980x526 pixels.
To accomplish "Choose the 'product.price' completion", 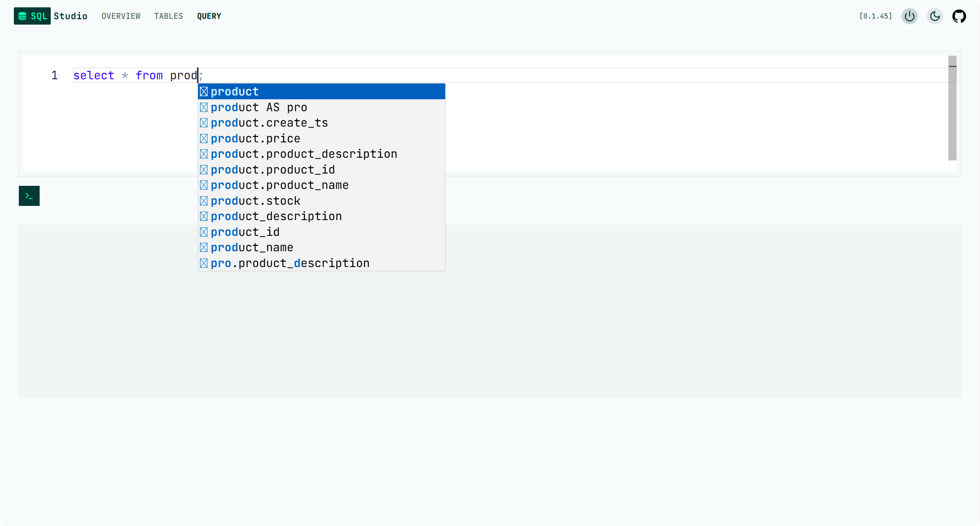I will [255, 139].
